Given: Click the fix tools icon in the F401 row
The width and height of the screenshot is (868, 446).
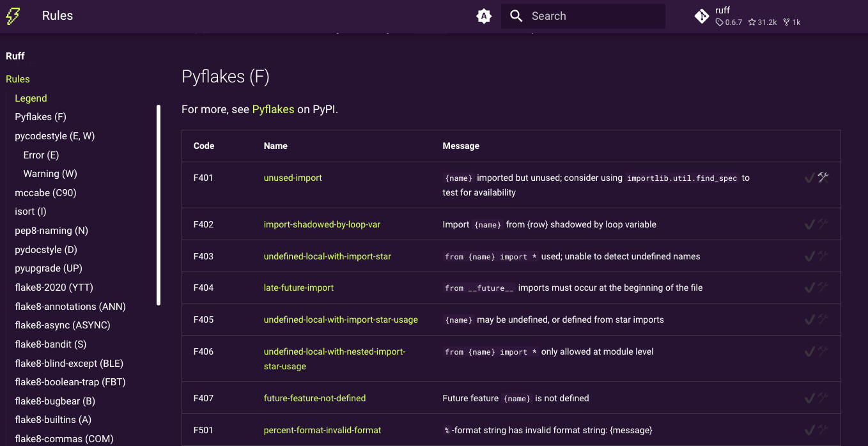Looking at the screenshot, I should point(823,178).
